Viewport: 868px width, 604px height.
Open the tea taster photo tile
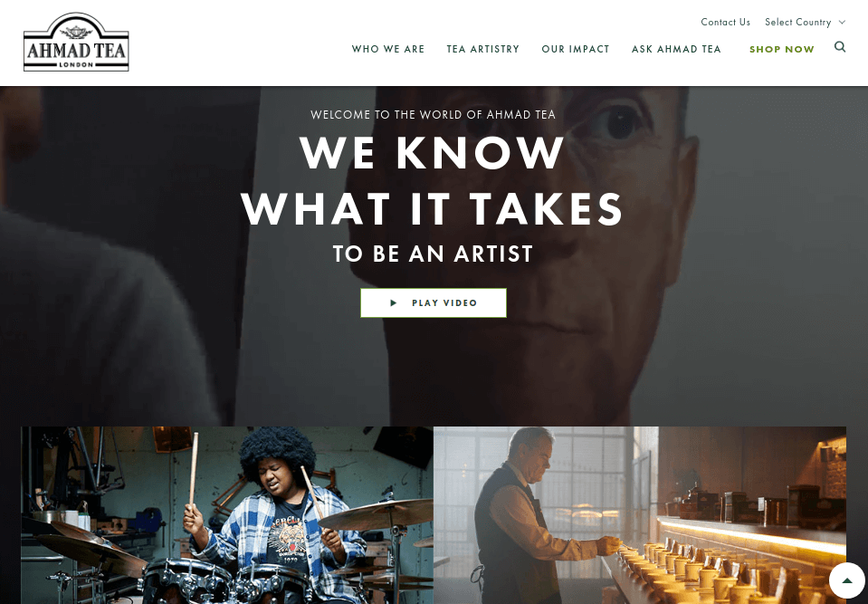[x=639, y=515]
